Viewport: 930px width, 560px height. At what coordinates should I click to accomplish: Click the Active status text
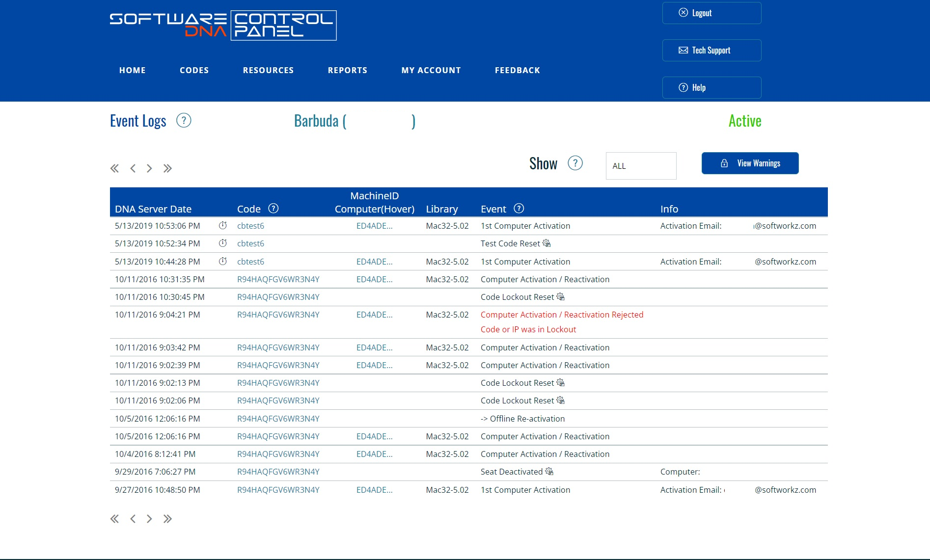point(745,121)
